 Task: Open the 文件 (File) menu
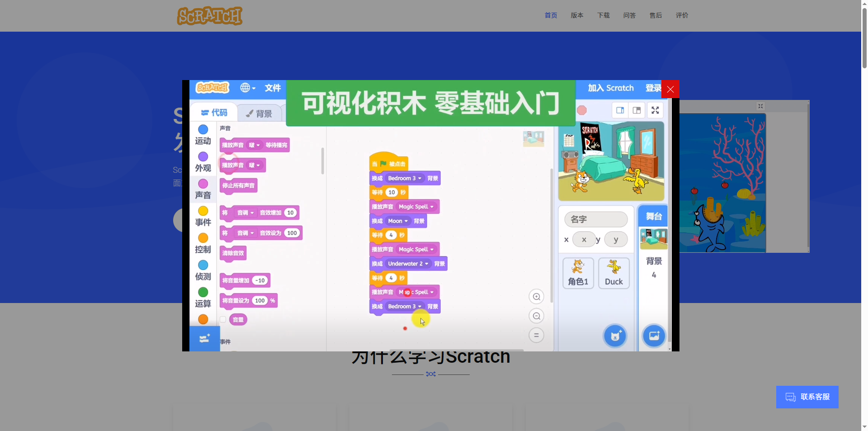pyautogui.click(x=273, y=88)
